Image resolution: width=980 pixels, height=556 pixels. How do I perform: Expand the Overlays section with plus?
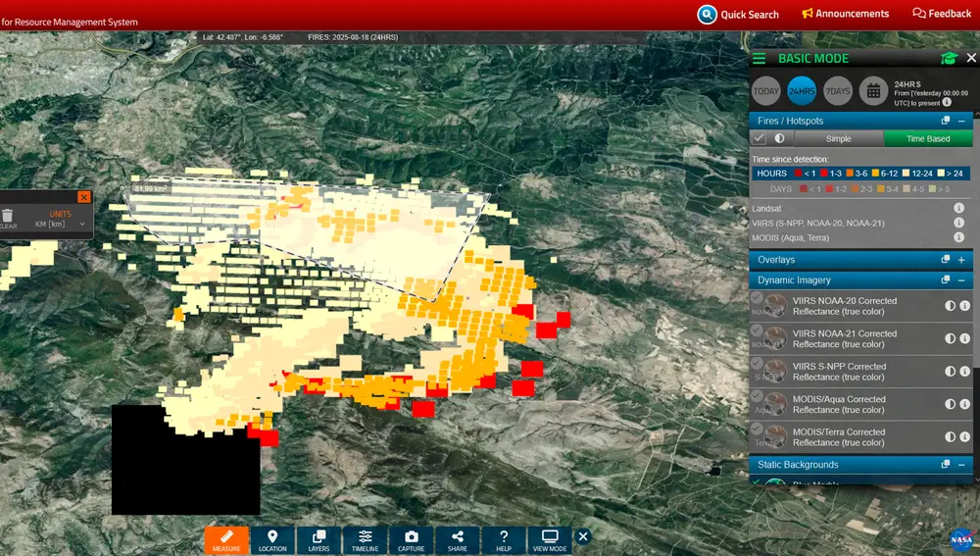pos(961,260)
